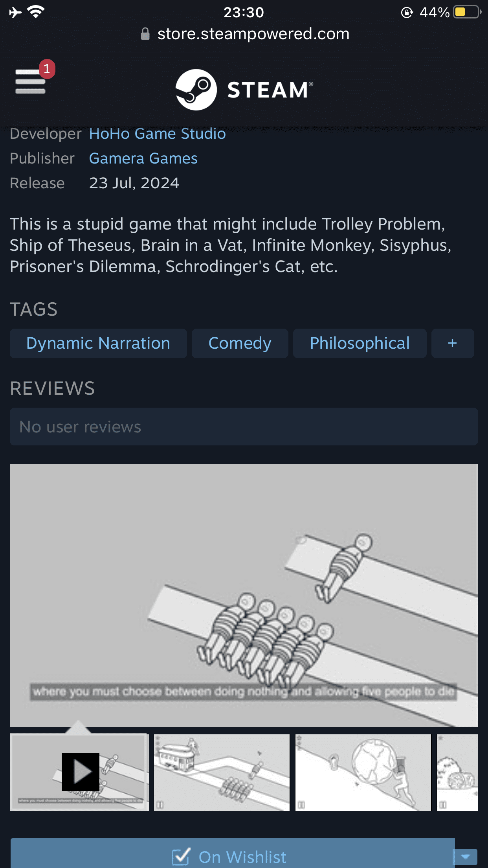
Task: Open the hamburger menu
Action: coord(30,81)
